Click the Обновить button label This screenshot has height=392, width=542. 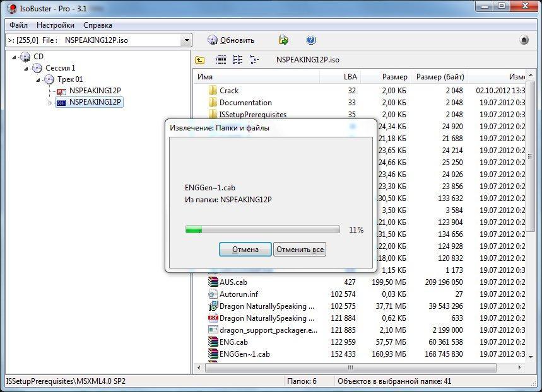(x=237, y=40)
